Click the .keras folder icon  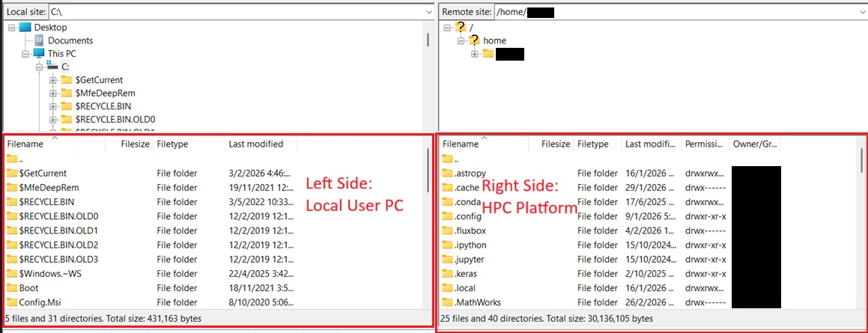pos(447,274)
